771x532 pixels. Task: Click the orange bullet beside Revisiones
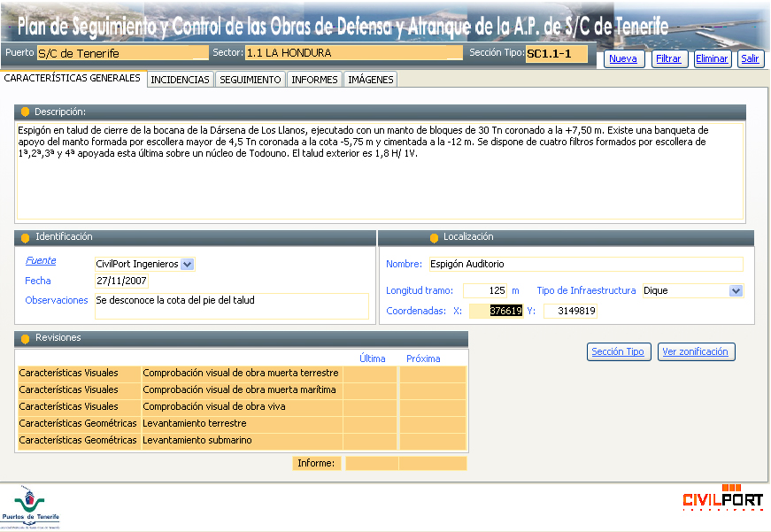(x=25, y=339)
